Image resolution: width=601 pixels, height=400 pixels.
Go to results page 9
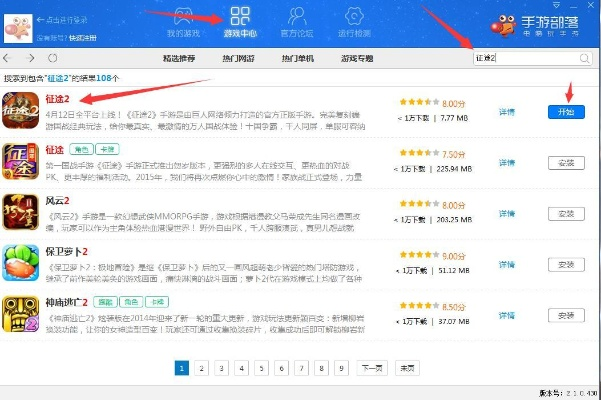[341, 368]
